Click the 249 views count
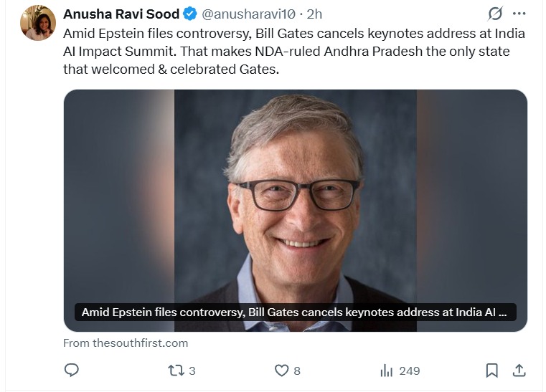 409,371
